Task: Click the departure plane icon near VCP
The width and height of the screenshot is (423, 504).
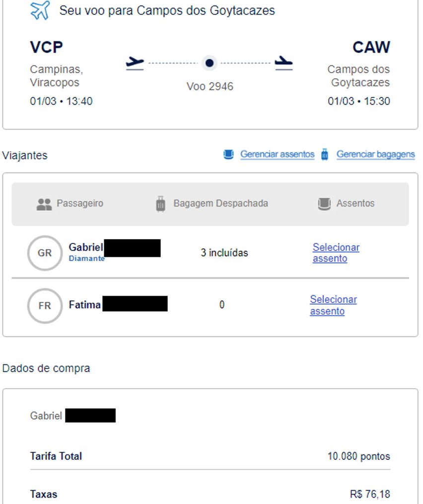Action: pos(135,63)
